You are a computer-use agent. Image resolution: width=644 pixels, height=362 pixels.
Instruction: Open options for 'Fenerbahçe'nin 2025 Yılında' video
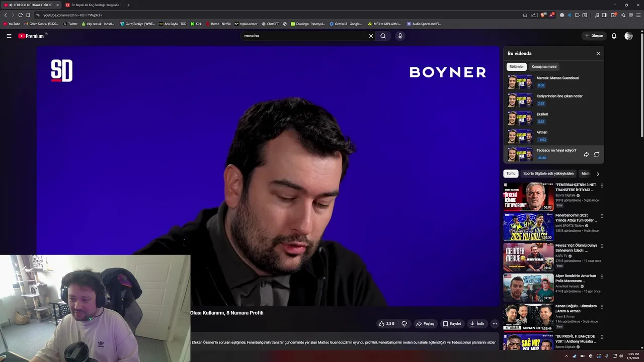(602, 216)
